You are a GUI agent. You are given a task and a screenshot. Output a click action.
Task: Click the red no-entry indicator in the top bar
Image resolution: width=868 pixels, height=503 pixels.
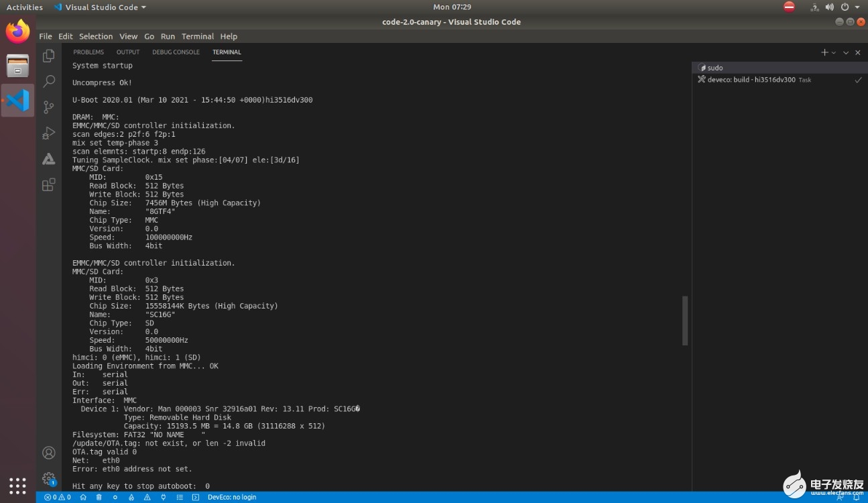click(x=789, y=7)
